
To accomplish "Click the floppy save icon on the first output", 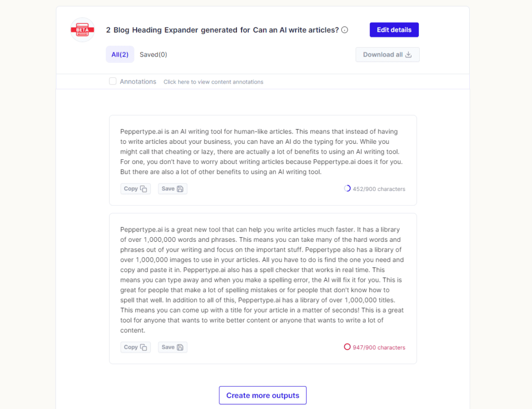I will [x=180, y=189].
